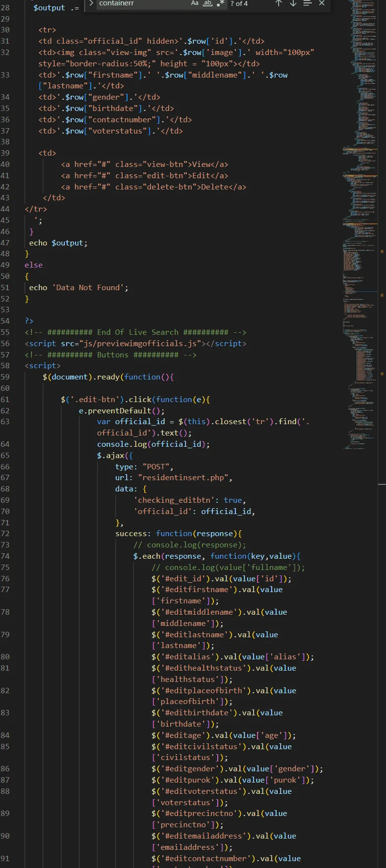Viewport: 386px width, 868px height.
Task: Expand the replace toggle chevron in find widget
Action: [x=91, y=3]
